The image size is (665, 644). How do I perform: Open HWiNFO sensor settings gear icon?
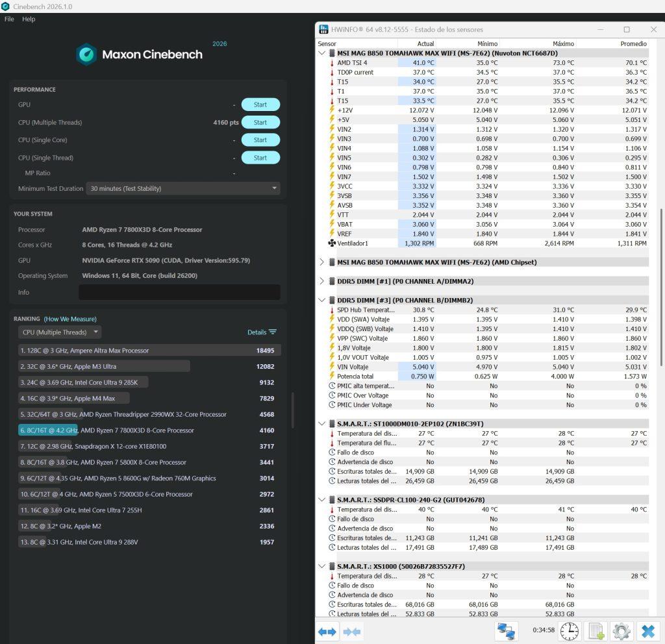pyautogui.click(x=621, y=631)
